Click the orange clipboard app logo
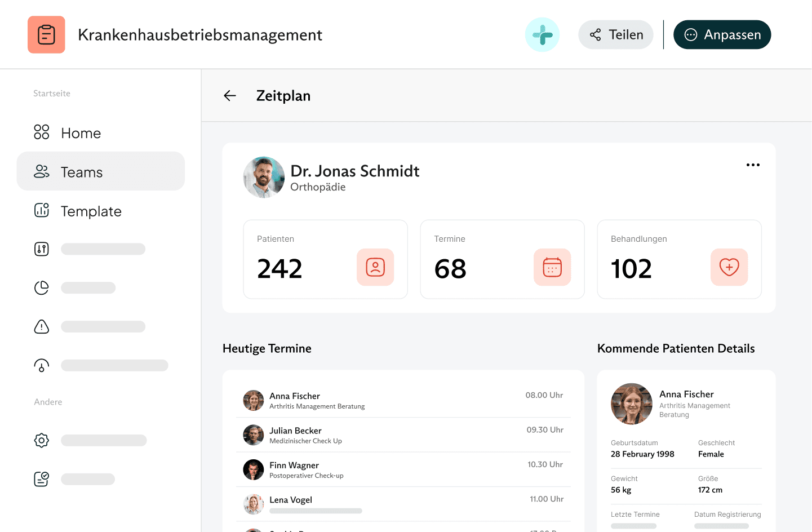Screen dimensions: 812x532 tap(46, 35)
